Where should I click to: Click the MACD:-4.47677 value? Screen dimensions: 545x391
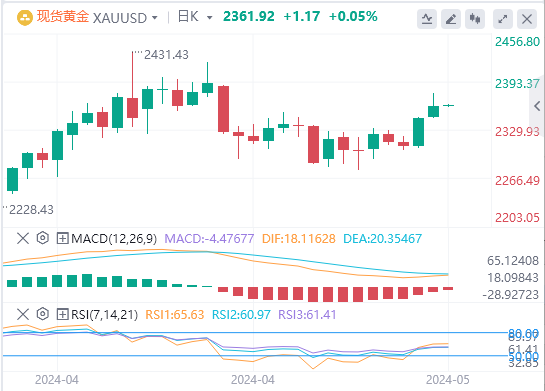pyautogui.click(x=209, y=239)
